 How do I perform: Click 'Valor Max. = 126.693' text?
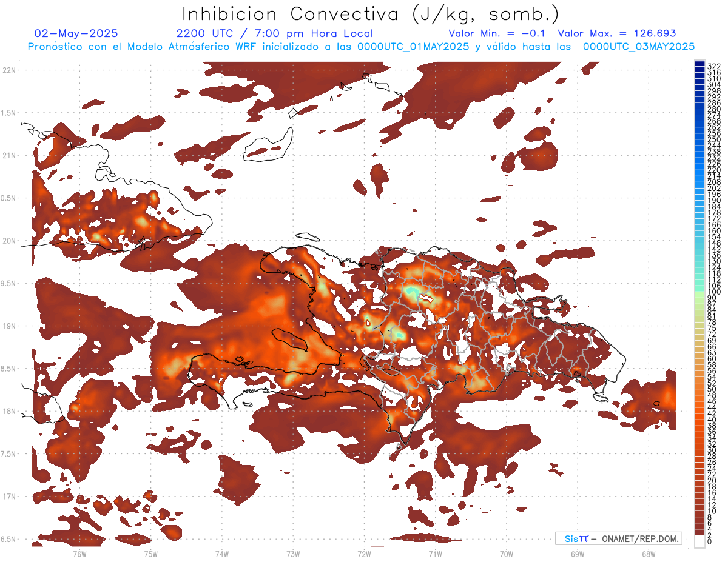click(x=617, y=33)
